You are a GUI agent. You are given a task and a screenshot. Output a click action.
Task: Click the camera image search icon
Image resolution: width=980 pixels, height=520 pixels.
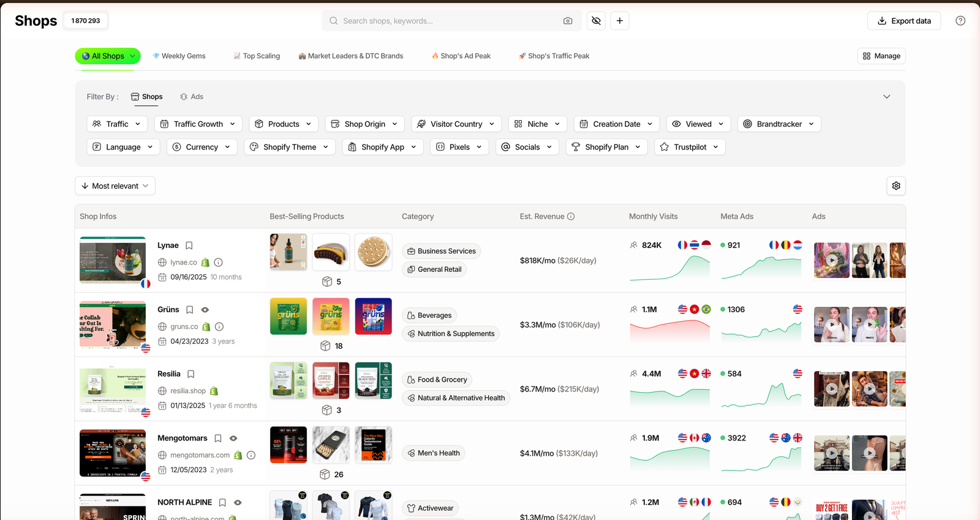click(x=568, y=21)
